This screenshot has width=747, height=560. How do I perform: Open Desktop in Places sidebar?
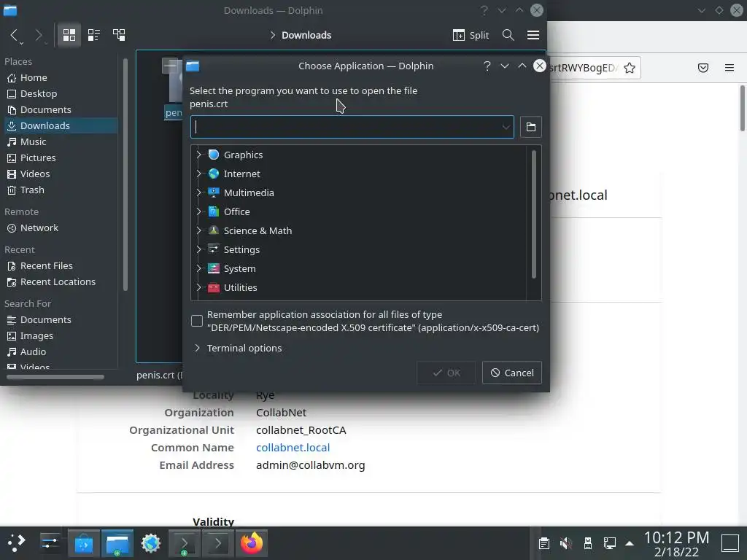point(61,94)
